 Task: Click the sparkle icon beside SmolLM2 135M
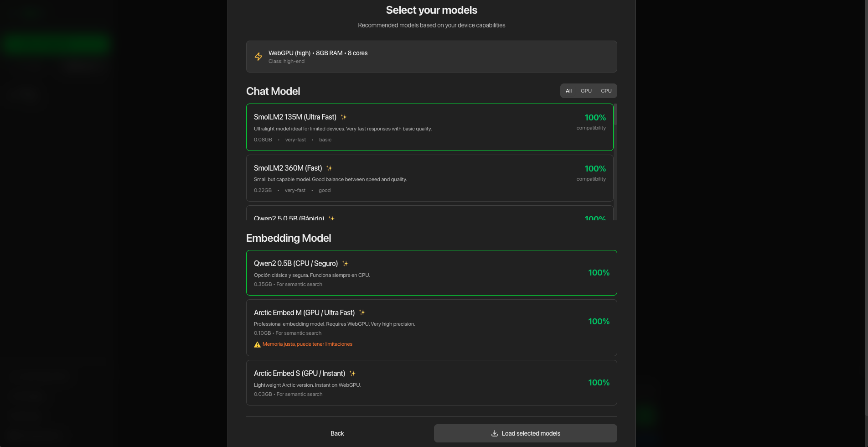[343, 117]
